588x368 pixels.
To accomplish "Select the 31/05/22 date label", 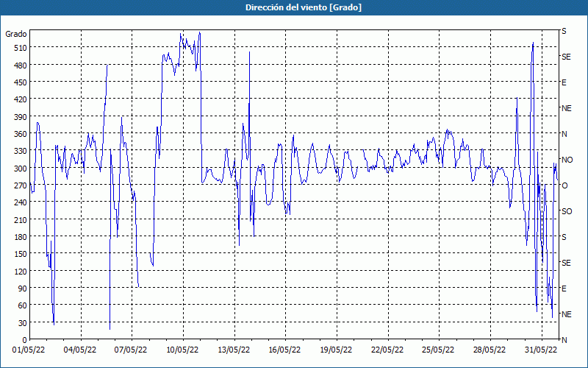I will [x=541, y=350].
